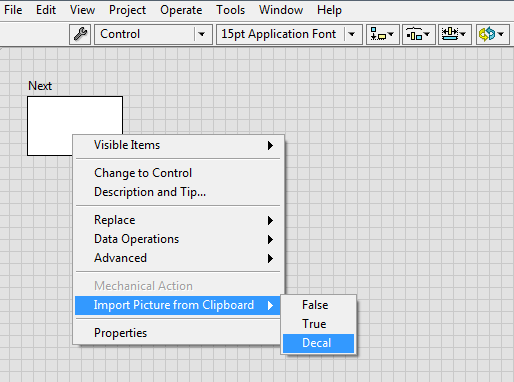This screenshot has width=514, height=382.
Task: Open the Reorder objects tool
Action: coord(492,34)
